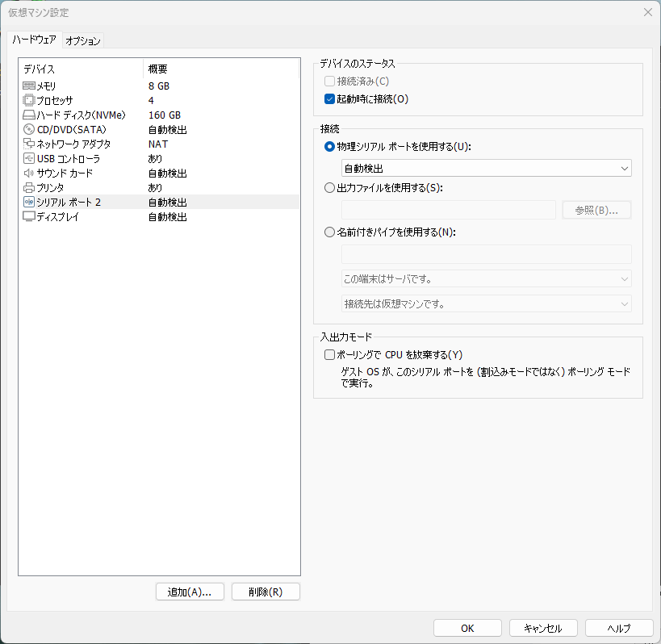Select the プロセッサ CPU icon
The height and width of the screenshot is (644, 661).
click(x=29, y=100)
